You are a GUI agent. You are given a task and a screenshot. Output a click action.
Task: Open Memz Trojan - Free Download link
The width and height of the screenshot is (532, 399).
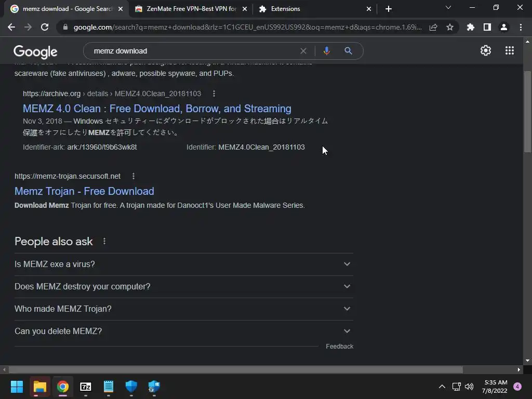tap(84, 191)
